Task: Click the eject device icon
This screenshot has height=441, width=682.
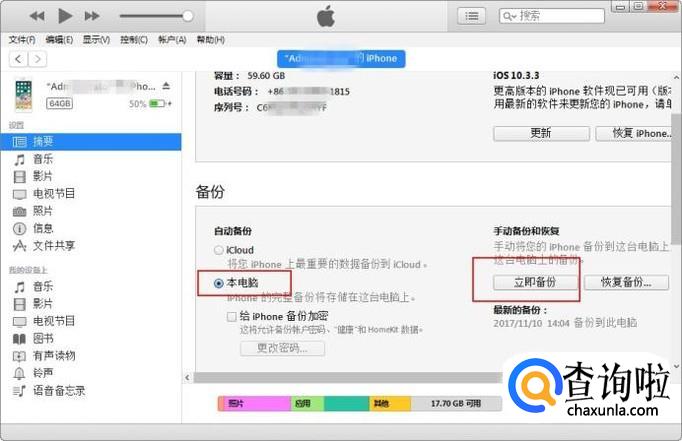Action: pos(166,86)
